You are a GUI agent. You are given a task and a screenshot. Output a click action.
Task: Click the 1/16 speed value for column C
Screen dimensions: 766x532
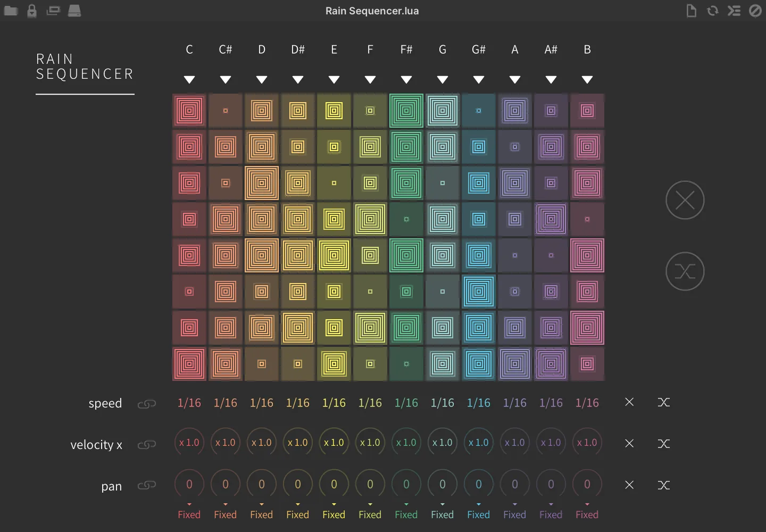click(189, 403)
